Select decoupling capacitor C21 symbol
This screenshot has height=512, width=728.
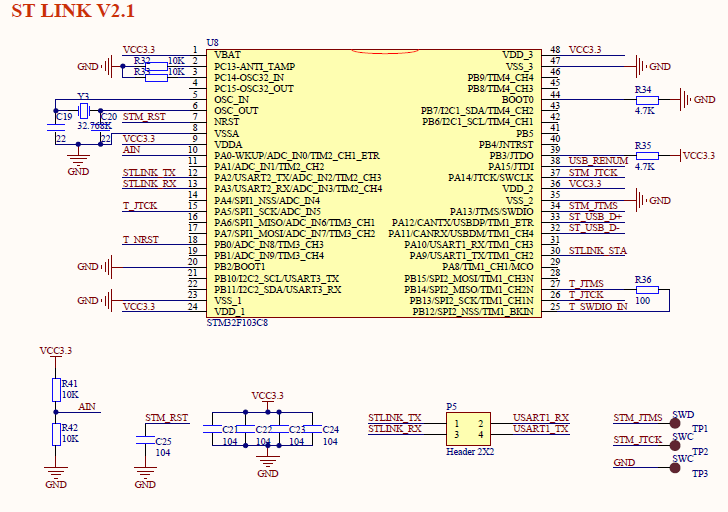(x=212, y=429)
